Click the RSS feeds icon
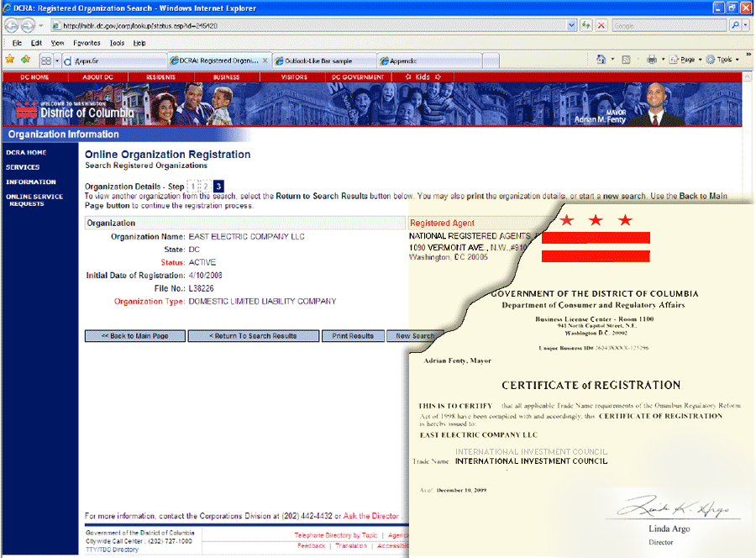756x558 pixels. click(x=626, y=60)
